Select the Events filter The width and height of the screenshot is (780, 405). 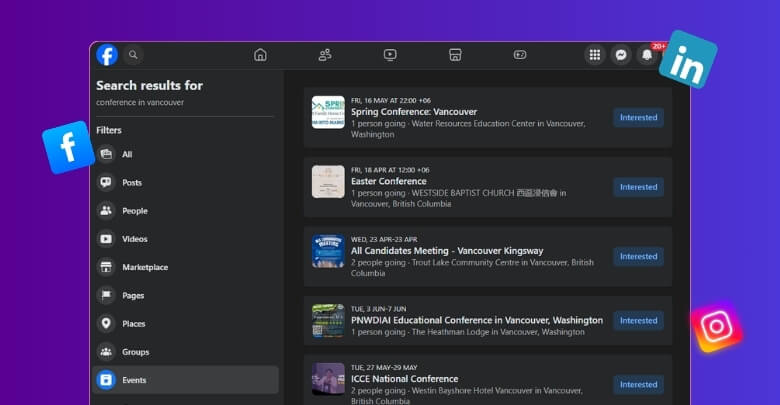(x=185, y=380)
